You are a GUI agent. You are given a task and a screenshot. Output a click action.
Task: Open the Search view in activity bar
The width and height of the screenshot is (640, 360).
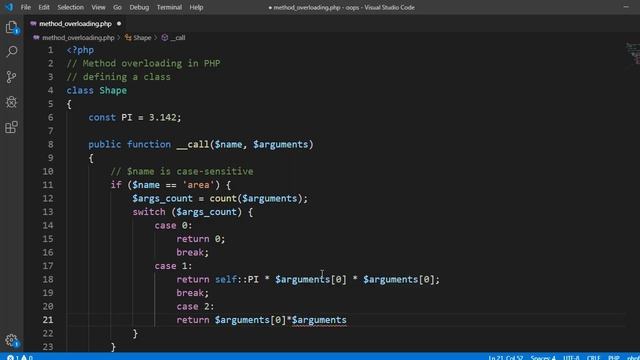click(11, 51)
